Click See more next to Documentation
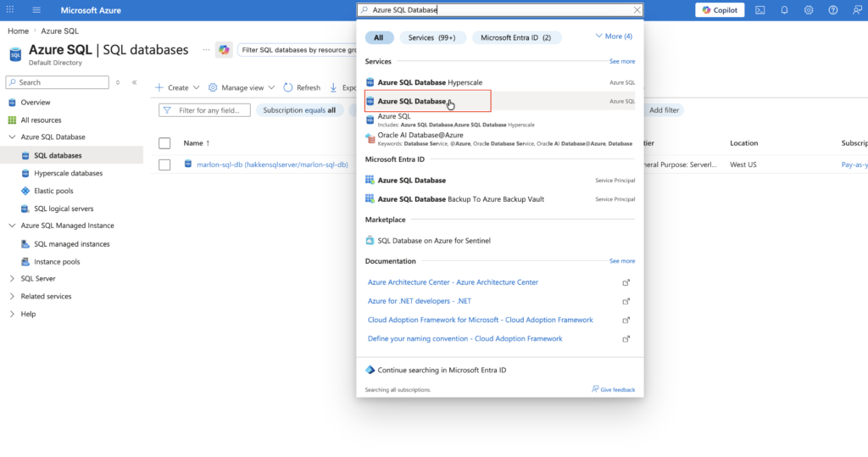Image resolution: width=868 pixels, height=457 pixels. 622,261
